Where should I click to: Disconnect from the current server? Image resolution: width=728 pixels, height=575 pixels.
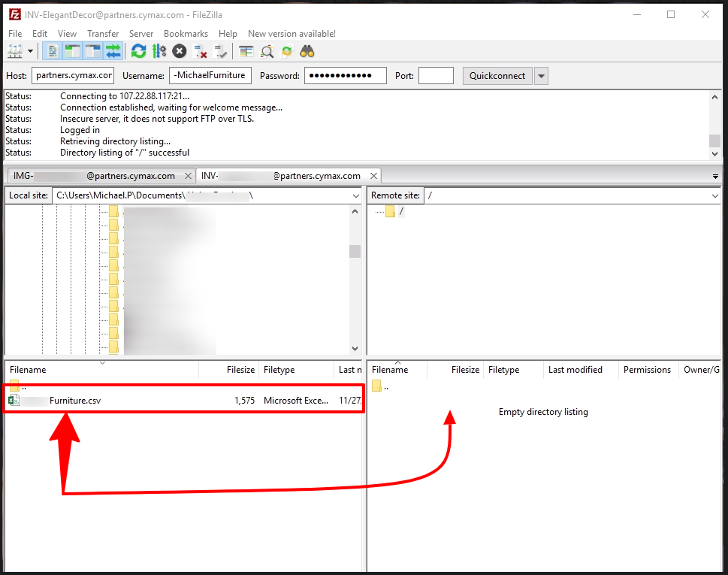200,51
